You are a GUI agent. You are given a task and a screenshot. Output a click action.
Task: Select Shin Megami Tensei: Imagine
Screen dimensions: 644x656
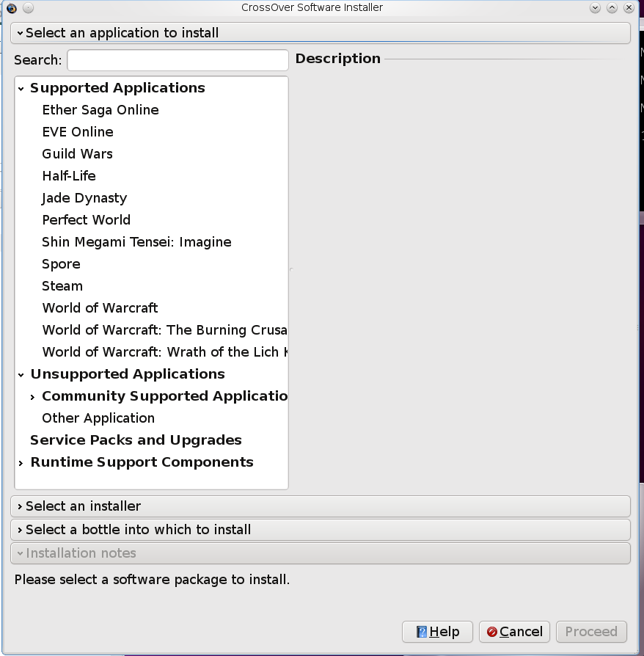(136, 242)
